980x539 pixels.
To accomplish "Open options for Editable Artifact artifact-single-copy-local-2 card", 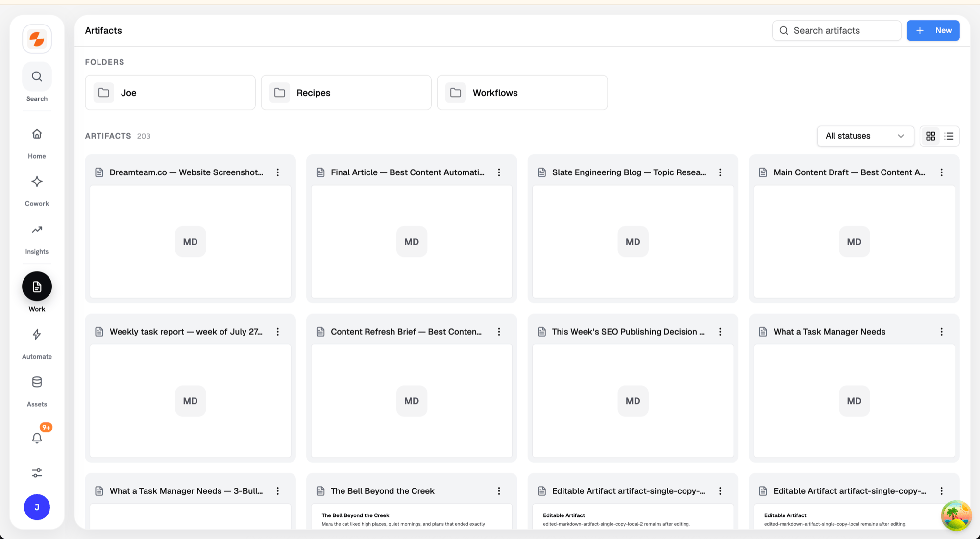I will pos(720,491).
